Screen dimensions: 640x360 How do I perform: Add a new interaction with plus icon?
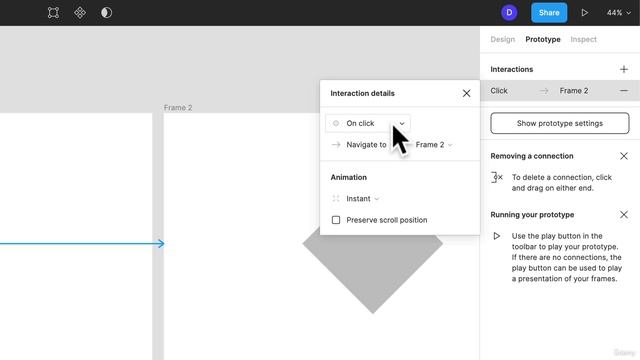click(623, 69)
